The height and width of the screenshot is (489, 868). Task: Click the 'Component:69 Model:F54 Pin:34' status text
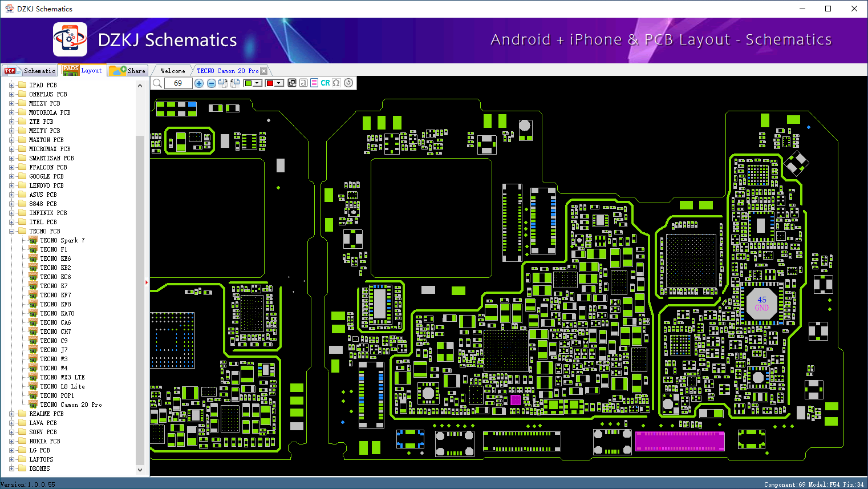click(x=814, y=484)
